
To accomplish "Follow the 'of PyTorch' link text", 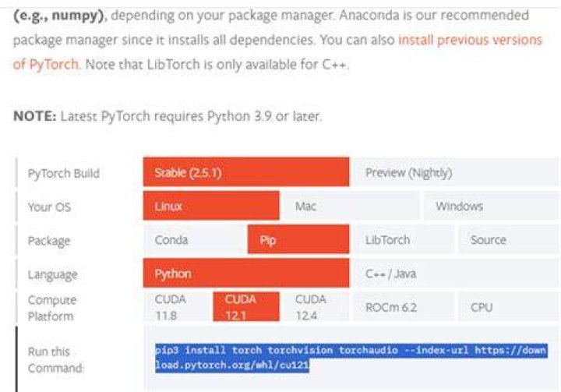I will pos(47,64).
